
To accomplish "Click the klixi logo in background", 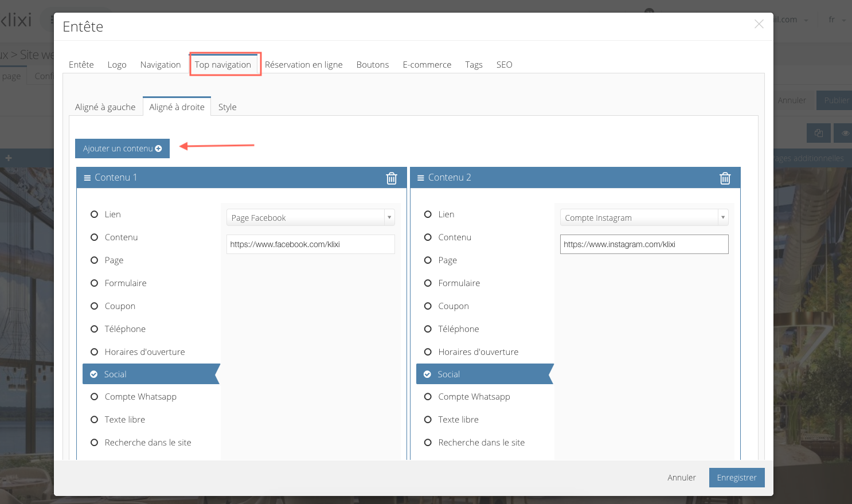I will 16,20.
